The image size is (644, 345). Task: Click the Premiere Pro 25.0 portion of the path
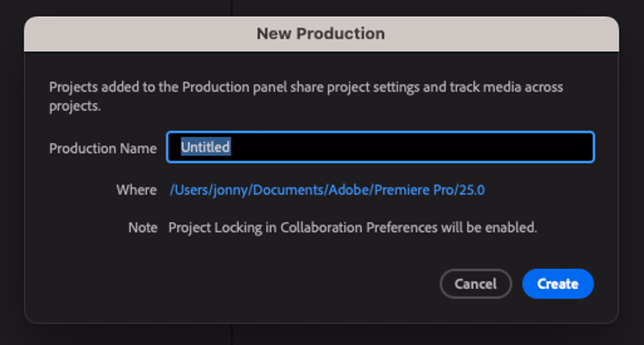[430, 190]
